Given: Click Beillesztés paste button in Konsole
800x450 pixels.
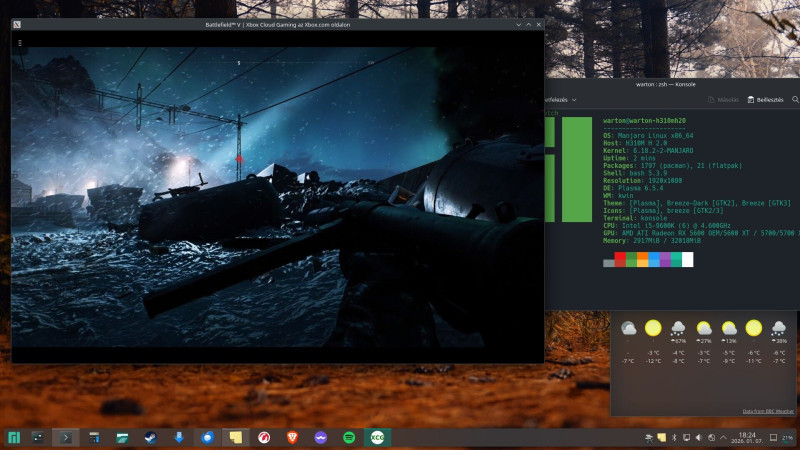Looking at the screenshot, I should pyautogui.click(x=765, y=99).
